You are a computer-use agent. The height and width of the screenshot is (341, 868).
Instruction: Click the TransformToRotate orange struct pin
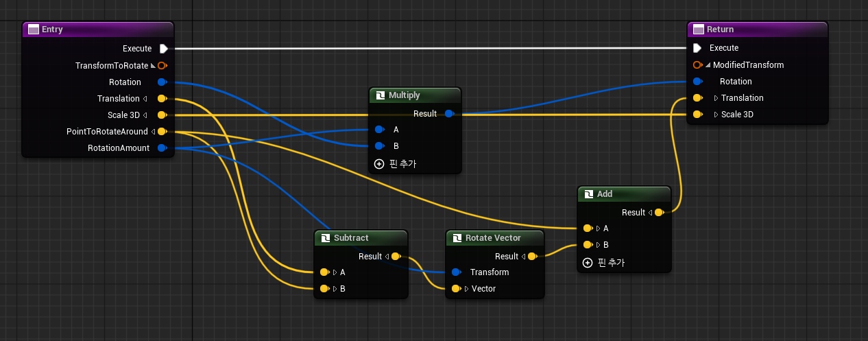[x=162, y=65]
